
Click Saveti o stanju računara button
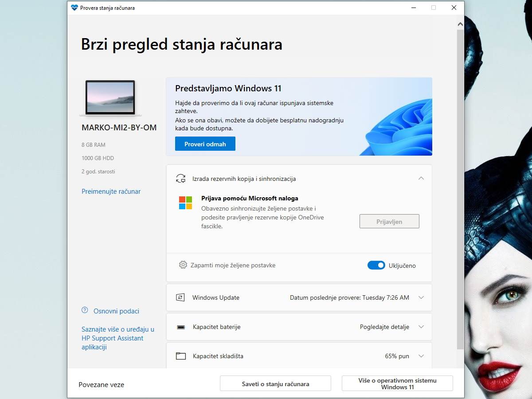[275, 384]
